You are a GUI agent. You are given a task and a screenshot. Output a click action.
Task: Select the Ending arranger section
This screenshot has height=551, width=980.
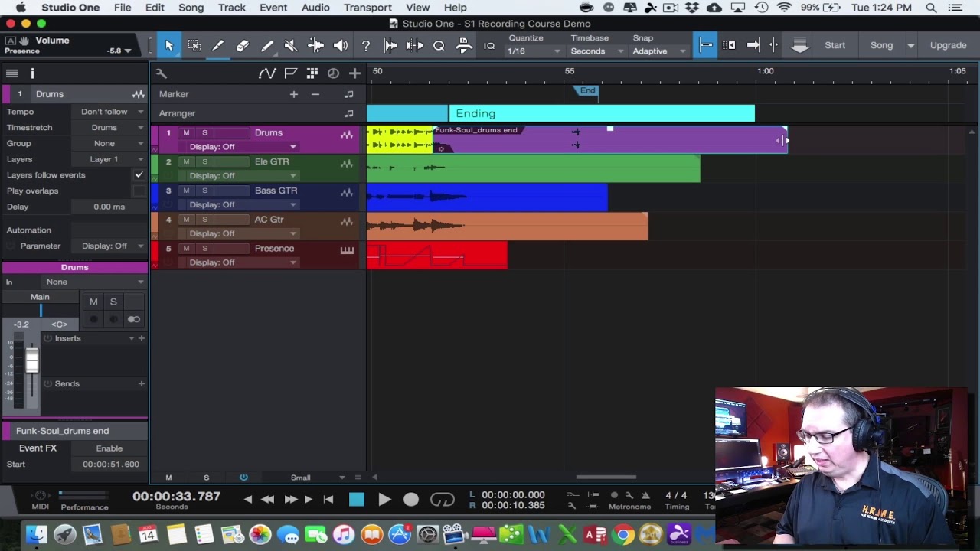click(602, 114)
